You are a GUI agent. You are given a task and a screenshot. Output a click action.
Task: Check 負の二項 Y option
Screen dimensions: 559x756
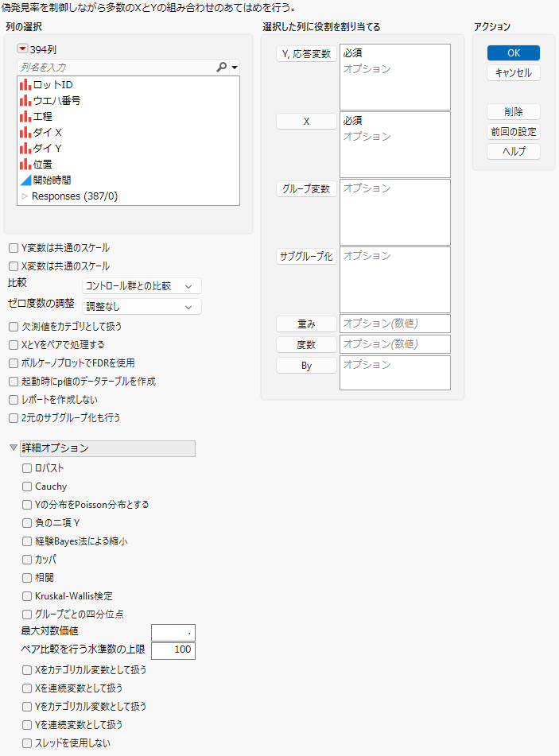click(x=27, y=523)
